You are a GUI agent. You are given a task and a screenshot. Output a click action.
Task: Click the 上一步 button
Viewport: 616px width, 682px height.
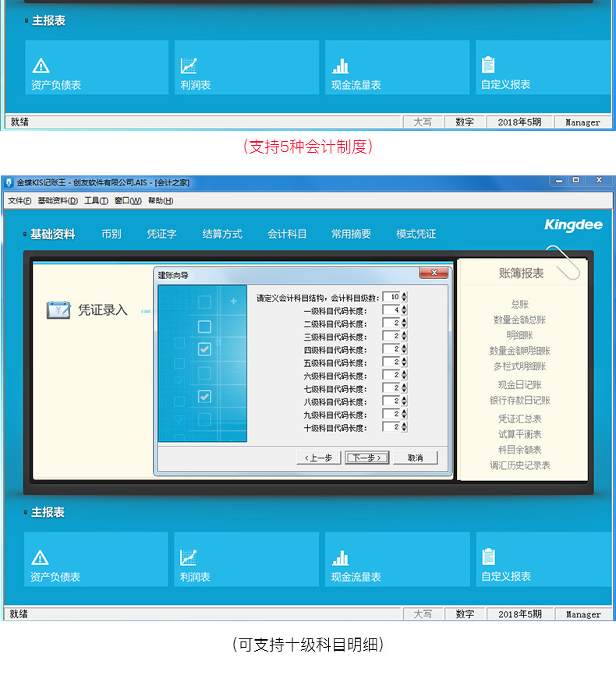click(319, 458)
